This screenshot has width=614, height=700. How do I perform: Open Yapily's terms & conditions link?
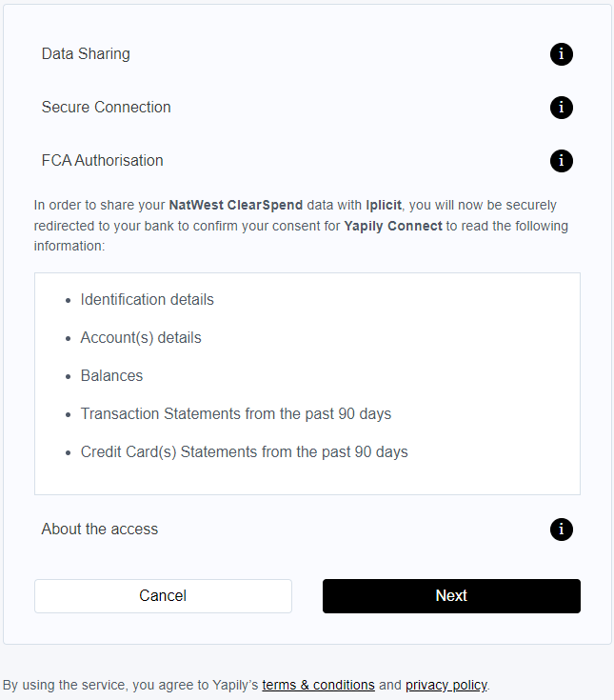pyautogui.click(x=318, y=685)
